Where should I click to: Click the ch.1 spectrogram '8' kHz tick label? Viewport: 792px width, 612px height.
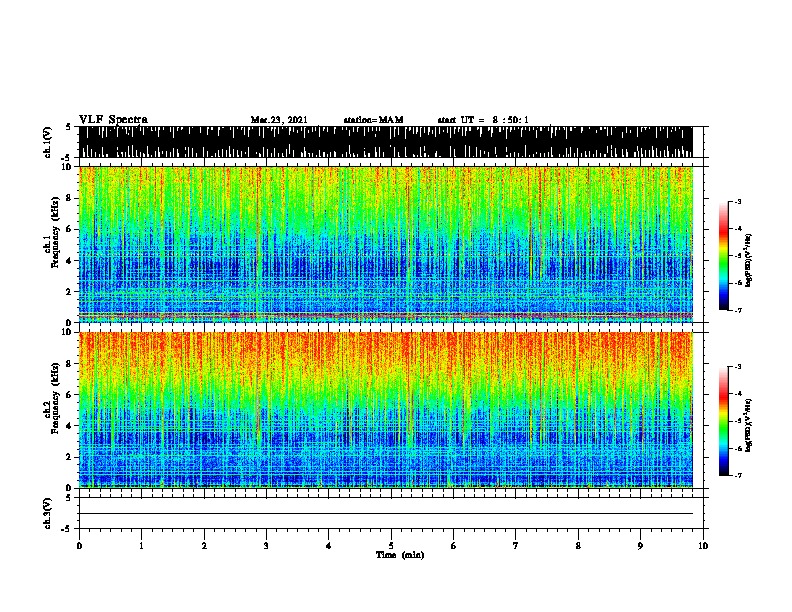69,198
